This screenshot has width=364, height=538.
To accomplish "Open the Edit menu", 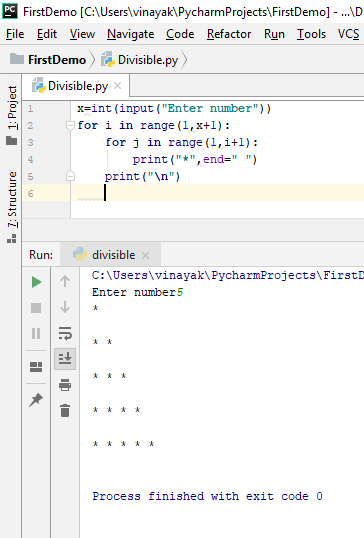I will (x=47, y=34).
